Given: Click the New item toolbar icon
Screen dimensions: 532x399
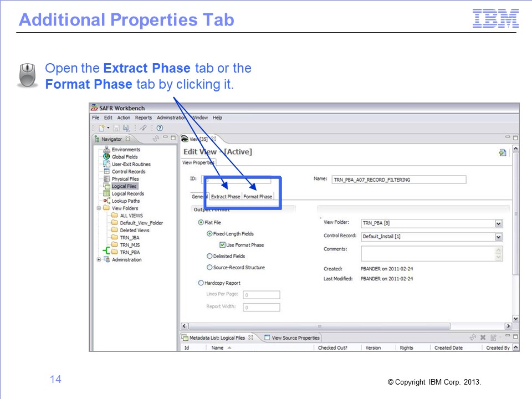Looking at the screenshot, I should [101, 128].
